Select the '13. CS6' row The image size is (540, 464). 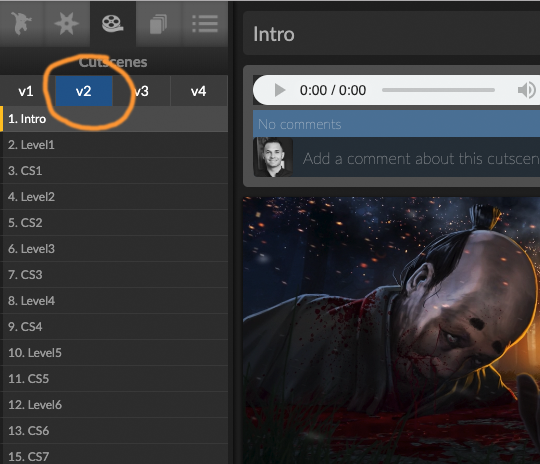coord(114,431)
